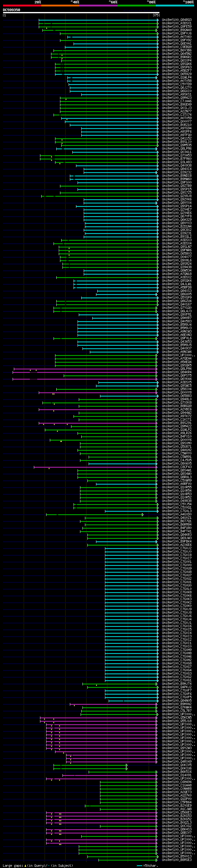Select the UniRef100_Q6YK44 label
The height and width of the screenshot is (868, 197).
pyautogui.click(x=177, y=379)
